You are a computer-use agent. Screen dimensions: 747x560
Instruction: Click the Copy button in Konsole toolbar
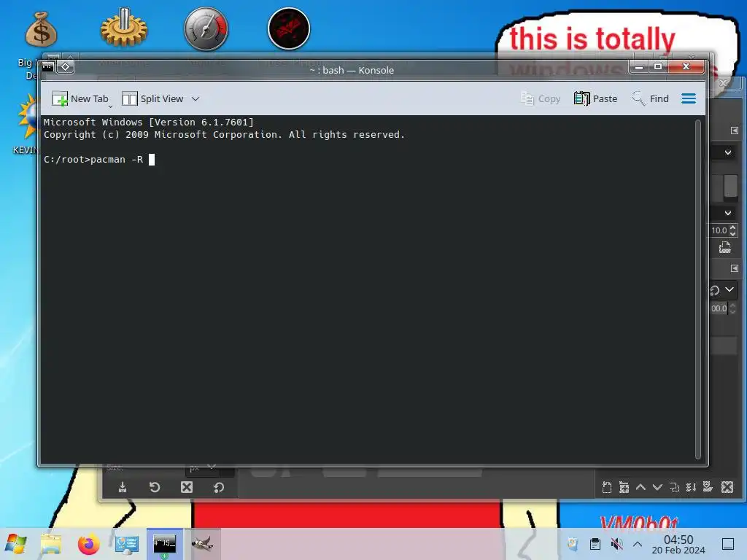tap(541, 98)
